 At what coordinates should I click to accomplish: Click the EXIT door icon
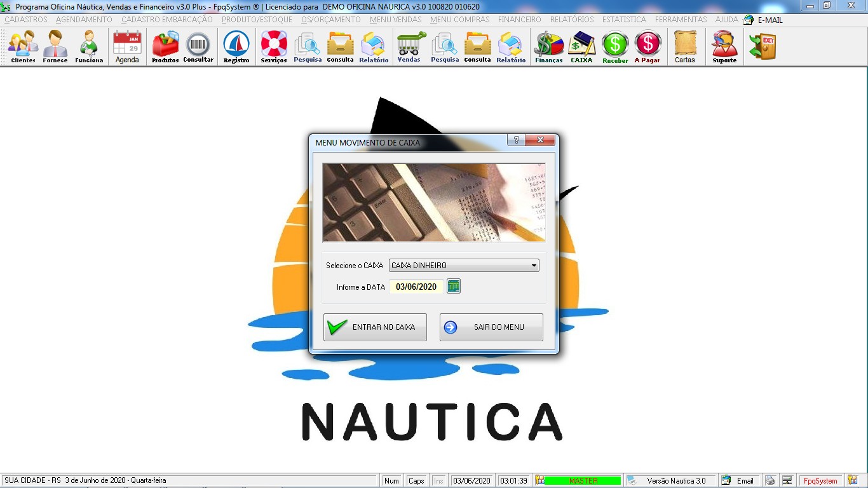763,47
